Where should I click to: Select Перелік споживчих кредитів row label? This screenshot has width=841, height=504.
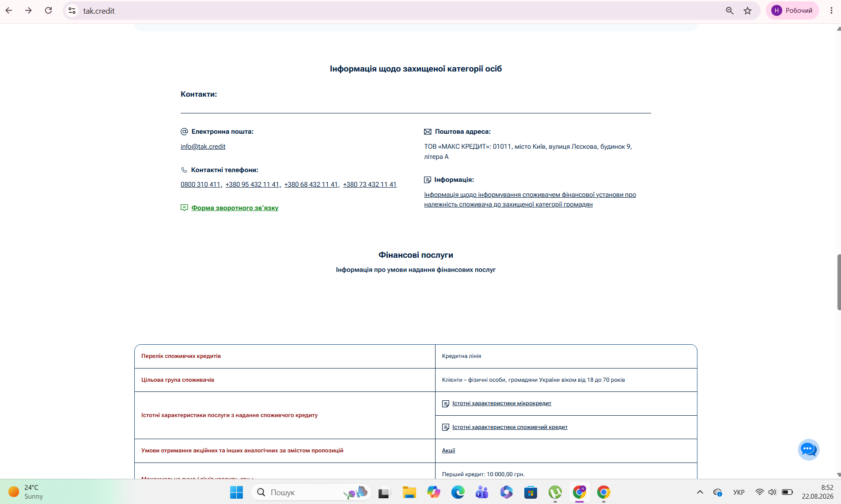[181, 356]
